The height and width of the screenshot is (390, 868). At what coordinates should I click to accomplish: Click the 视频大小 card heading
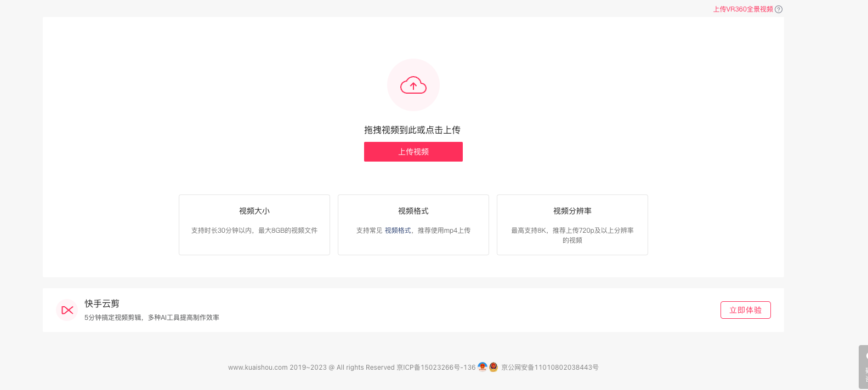click(254, 211)
